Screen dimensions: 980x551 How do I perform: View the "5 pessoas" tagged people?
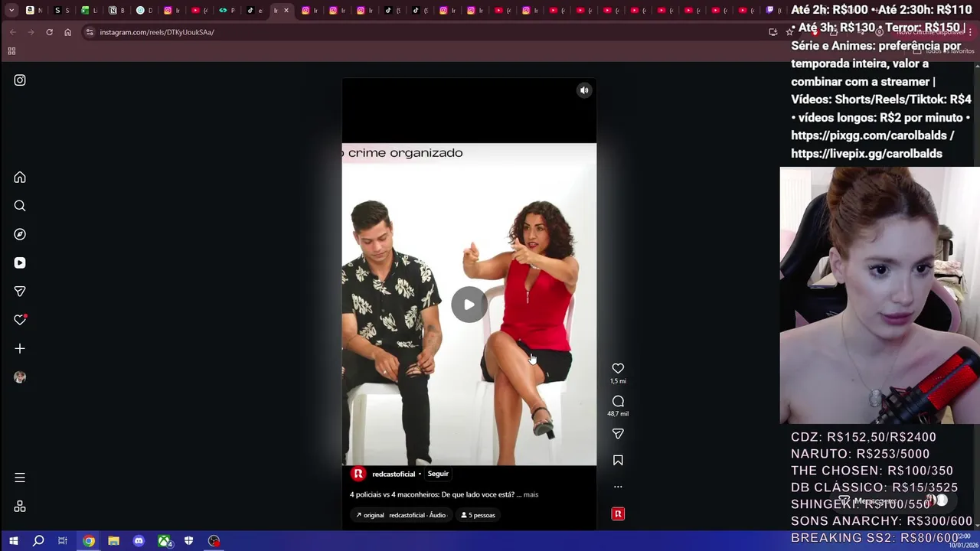point(478,515)
